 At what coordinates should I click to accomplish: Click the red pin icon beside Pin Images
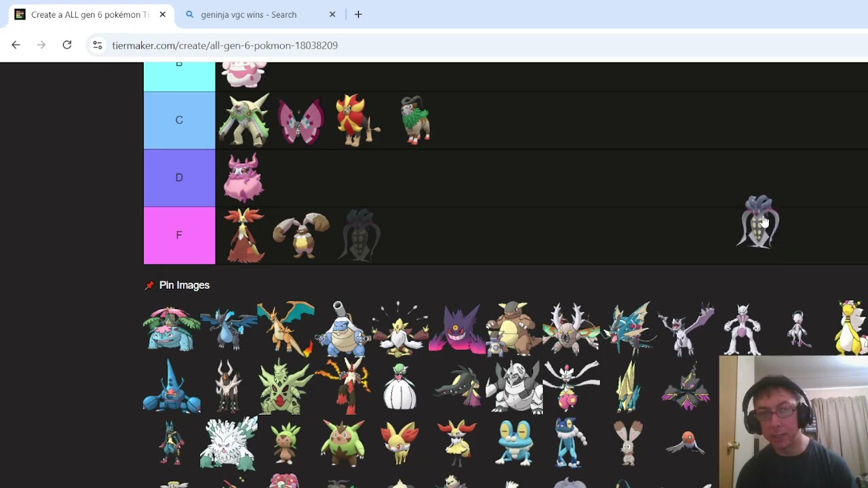click(x=149, y=285)
